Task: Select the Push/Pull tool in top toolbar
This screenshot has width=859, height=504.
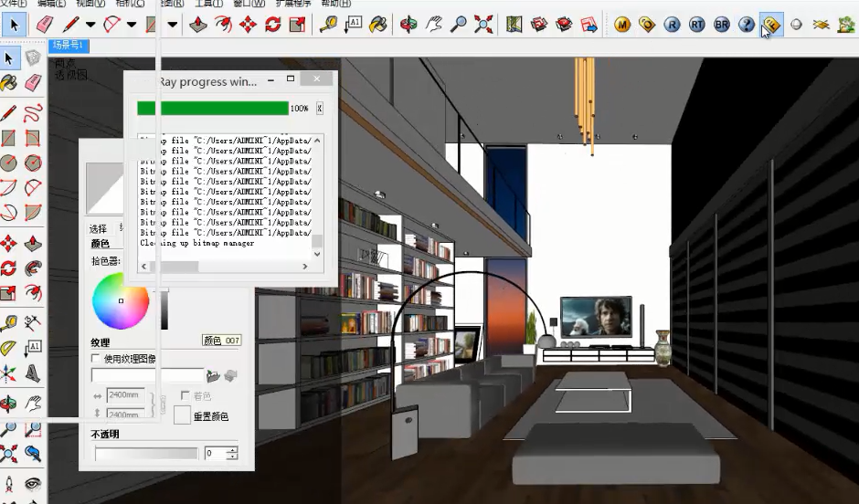Action: pos(198,25)
